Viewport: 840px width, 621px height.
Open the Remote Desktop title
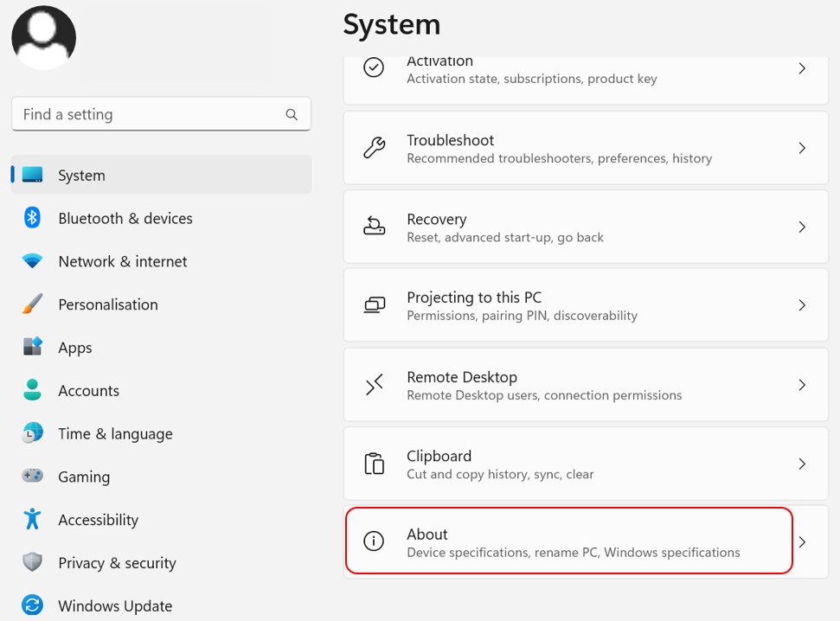pyautogui.click(x=462, y=377)
